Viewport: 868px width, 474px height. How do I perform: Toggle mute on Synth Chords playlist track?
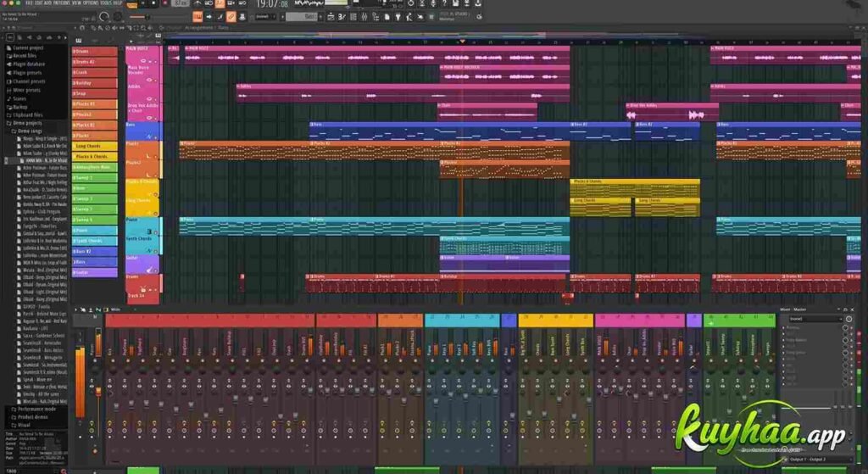click(156, 251)
